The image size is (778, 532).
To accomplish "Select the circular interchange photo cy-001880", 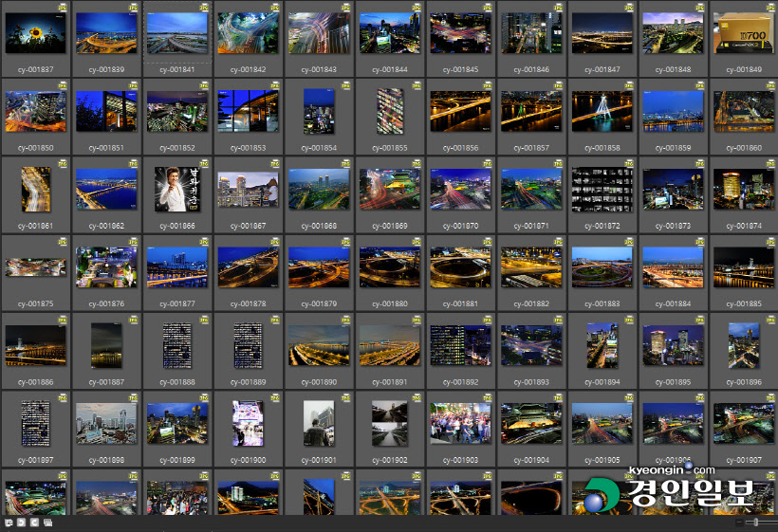I will pyautogui.click(x=389, y=267).
